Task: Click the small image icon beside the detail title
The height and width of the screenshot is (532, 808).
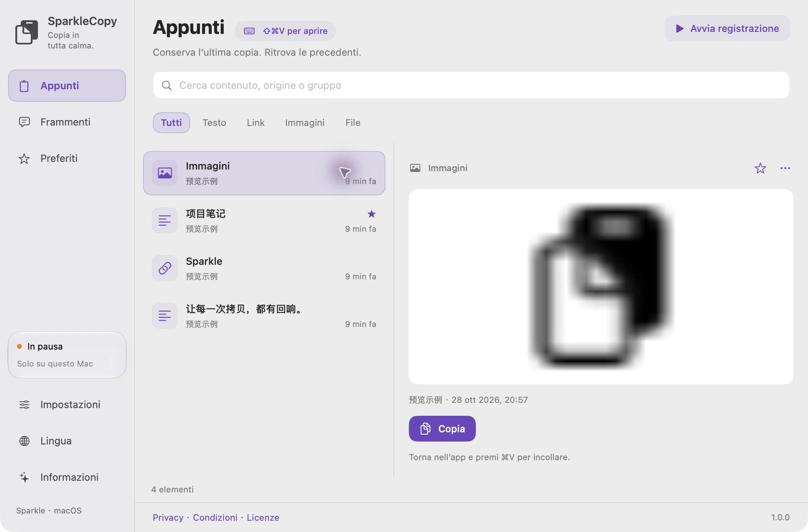Action: 415,168
